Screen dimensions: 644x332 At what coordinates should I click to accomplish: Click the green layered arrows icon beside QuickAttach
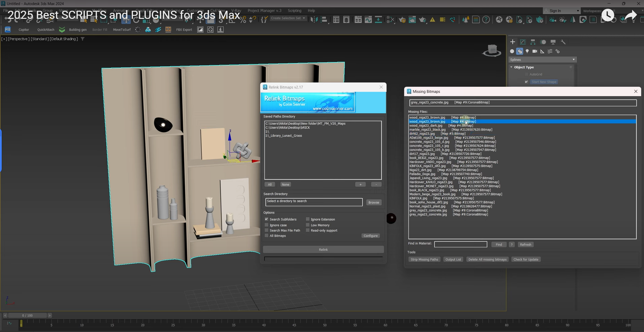pyautogui.click(x=62, y=30)
